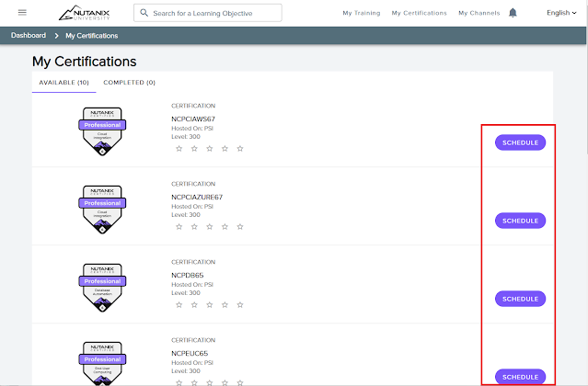This screenshot has width=588, height=386.
Task: Open the NCPEUC65 End User Computing badge
Action: (102, 363)
